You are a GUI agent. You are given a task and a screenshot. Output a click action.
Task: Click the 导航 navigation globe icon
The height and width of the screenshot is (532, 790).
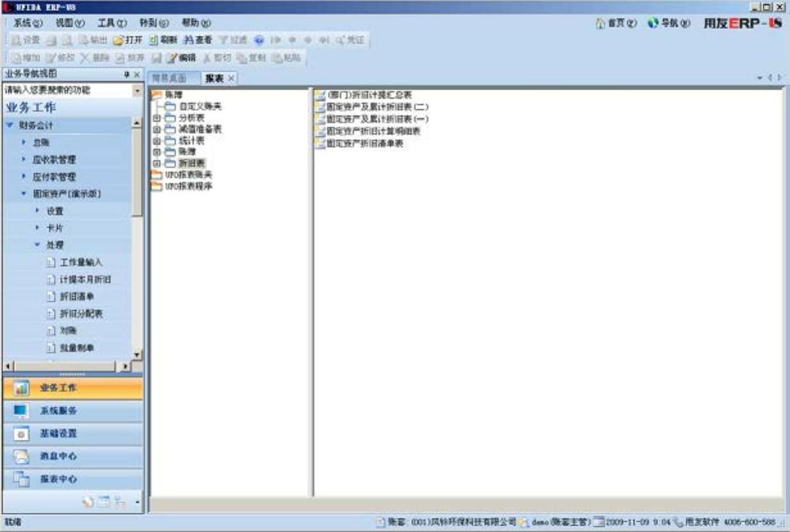(654, 23)
